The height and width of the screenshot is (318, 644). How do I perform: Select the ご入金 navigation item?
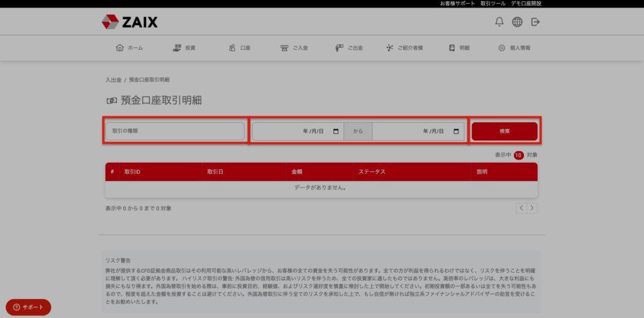(x=294, y=48)
